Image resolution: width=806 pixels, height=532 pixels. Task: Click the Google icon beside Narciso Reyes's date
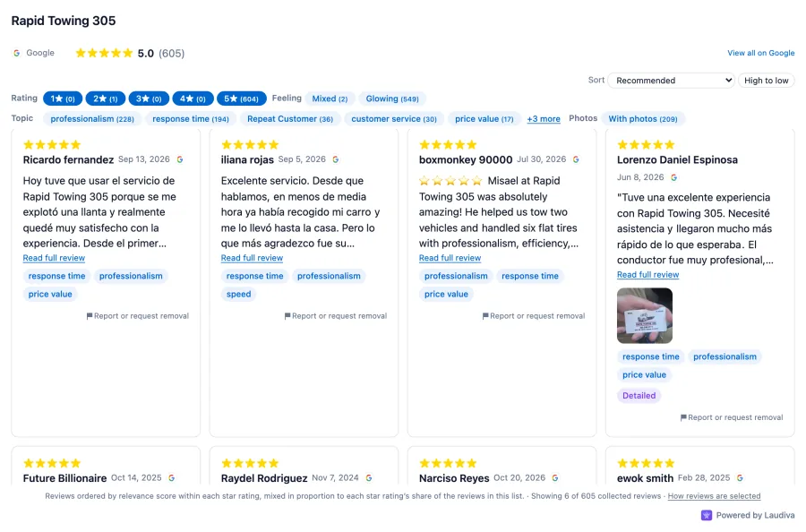555,477
